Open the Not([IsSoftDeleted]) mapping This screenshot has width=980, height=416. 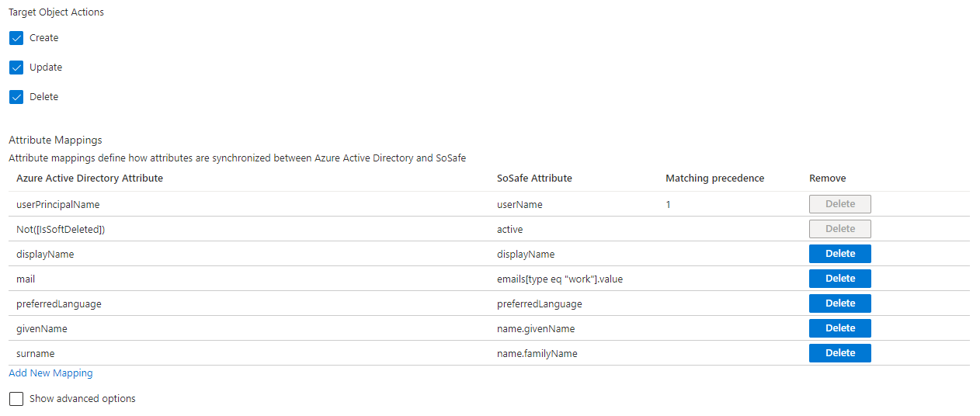(61, 230)
